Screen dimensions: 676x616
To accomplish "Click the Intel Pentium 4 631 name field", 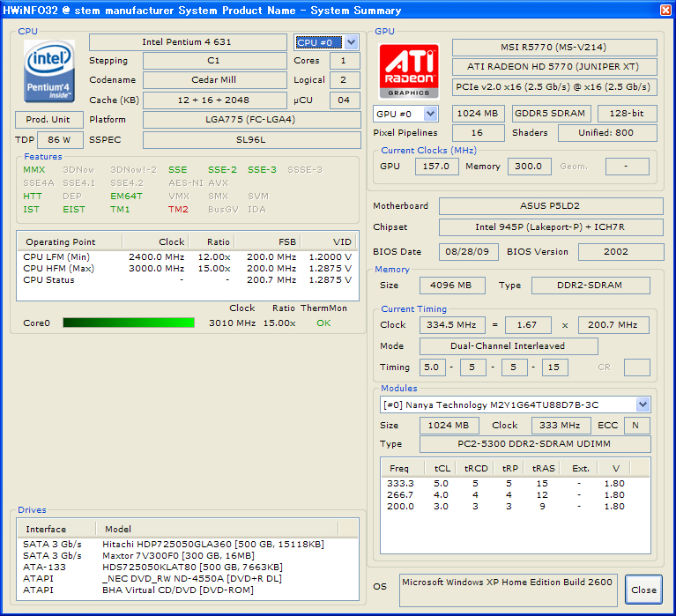I will (x=189, y=42).
